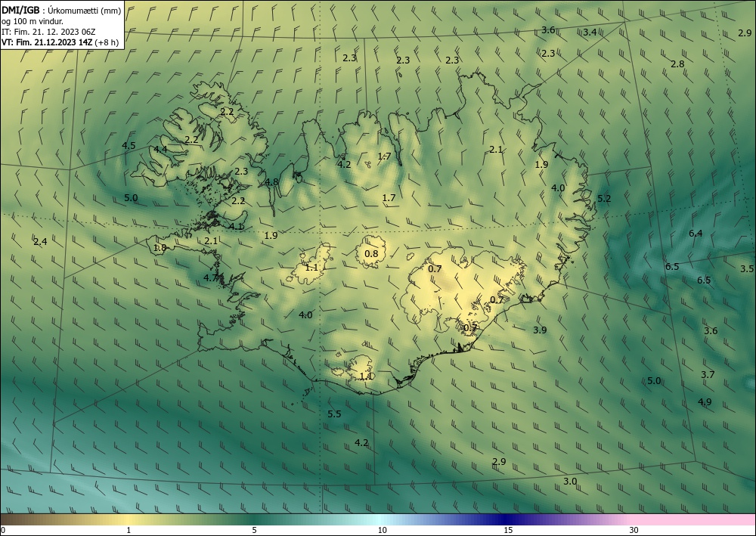Click the 4.0 value just left of 5.2

click(x=558, y=188)
